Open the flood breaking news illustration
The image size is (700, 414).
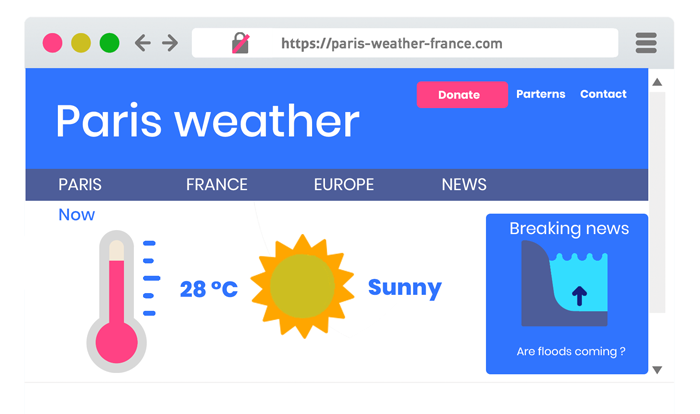tap(564, 283)
